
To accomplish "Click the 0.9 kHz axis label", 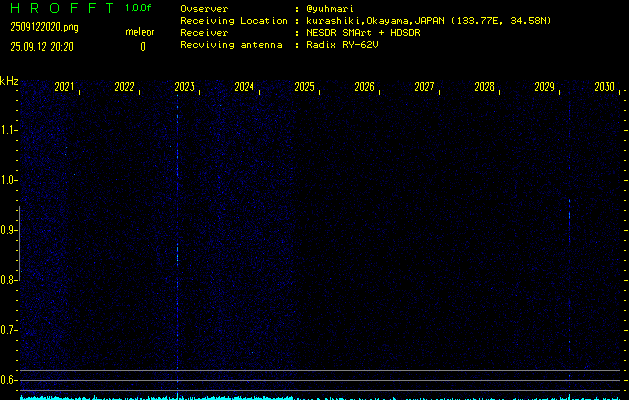I will 8,230.
